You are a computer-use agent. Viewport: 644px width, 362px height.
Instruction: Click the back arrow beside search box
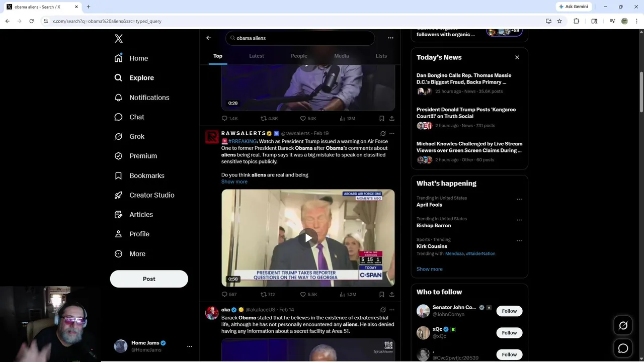[x=209, y=38]
